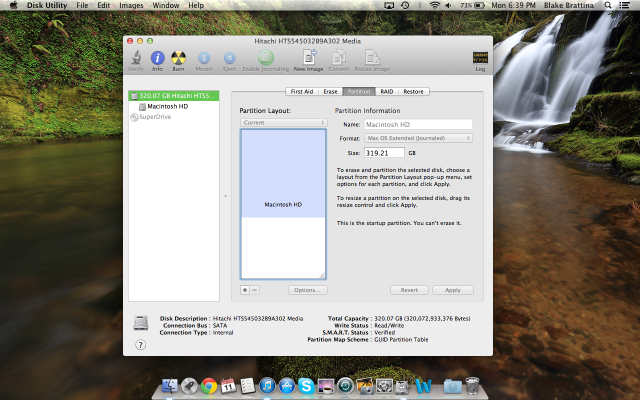
Task: Click the Revert button
Action: tap(409, 290)
